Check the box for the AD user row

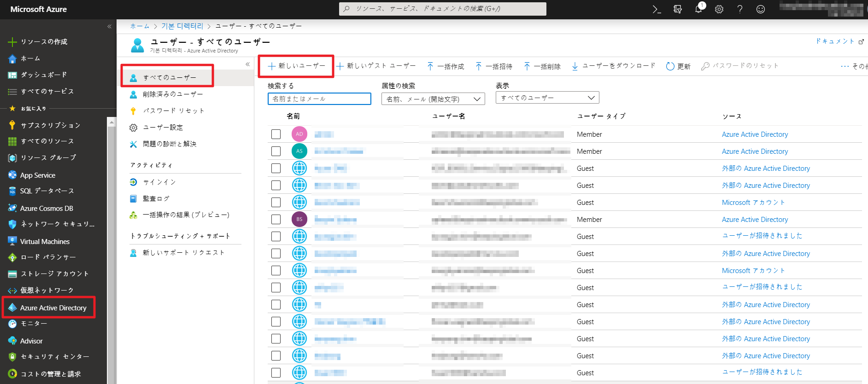click(x=276, y=134)
